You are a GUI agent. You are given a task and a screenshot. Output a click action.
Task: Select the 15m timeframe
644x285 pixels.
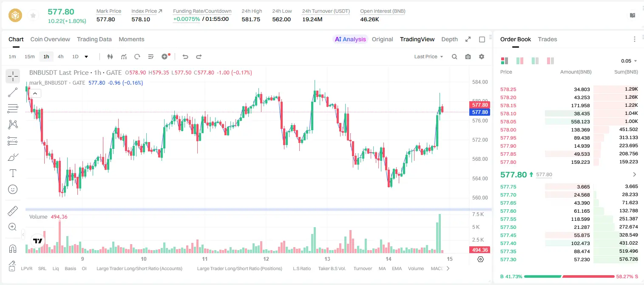(x=29, y=57)
